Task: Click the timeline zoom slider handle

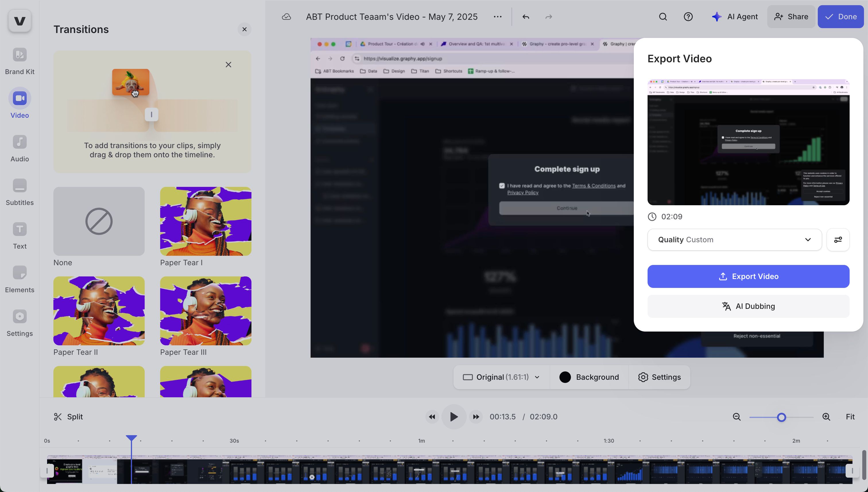Action: tap(781, 417)
